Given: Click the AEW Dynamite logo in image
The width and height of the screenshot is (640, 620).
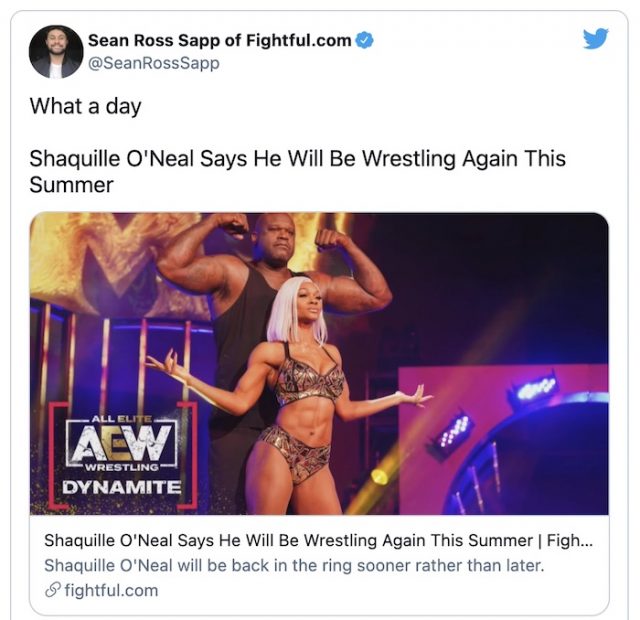Looking at the screenshot, I should point(123,454).
